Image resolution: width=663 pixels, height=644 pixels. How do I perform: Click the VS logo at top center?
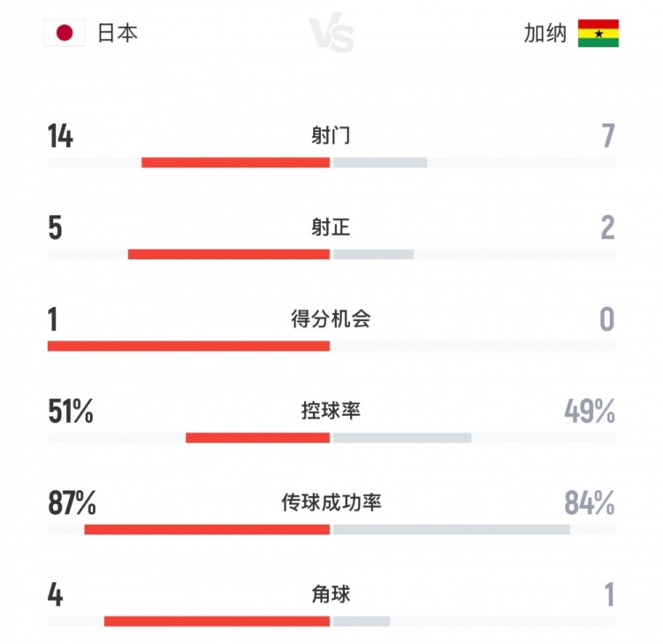(x=332, y=36)
